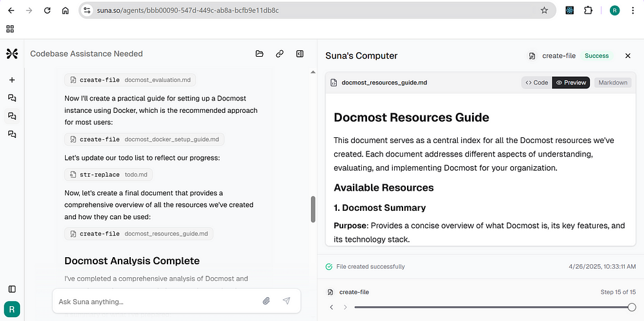Open the Chrome profile avatar
644x321 pixels.
[615, 11]
